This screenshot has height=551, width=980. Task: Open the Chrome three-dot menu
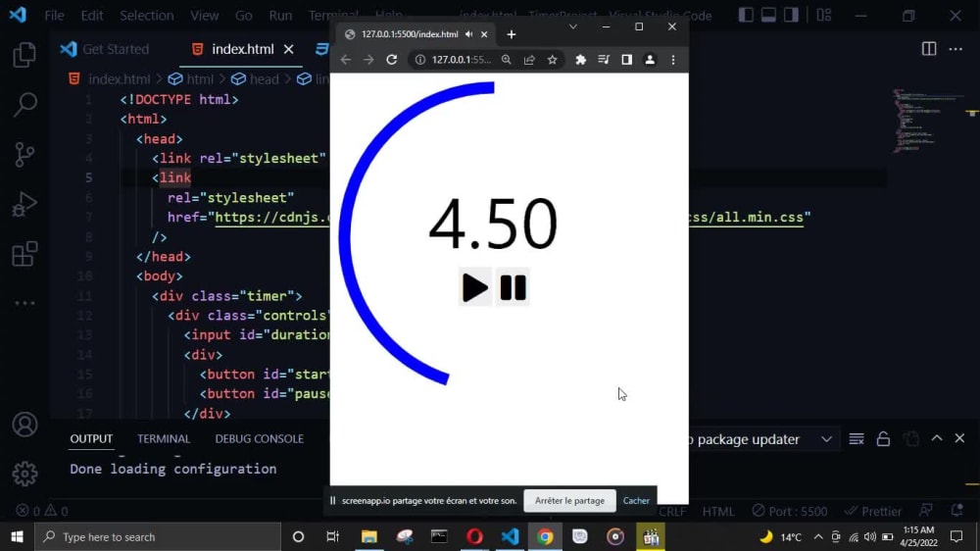(673, 60)
